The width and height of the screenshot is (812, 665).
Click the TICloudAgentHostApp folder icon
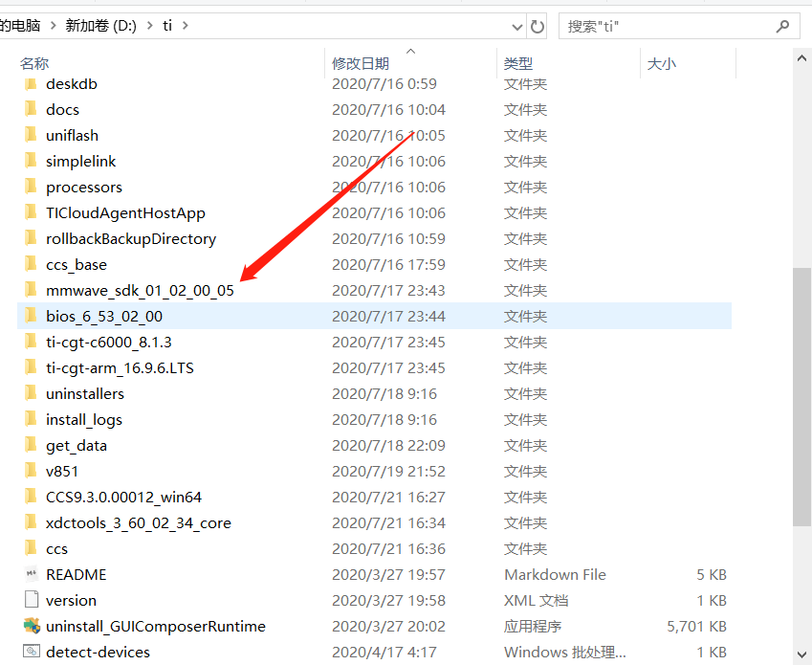(31, 212)
